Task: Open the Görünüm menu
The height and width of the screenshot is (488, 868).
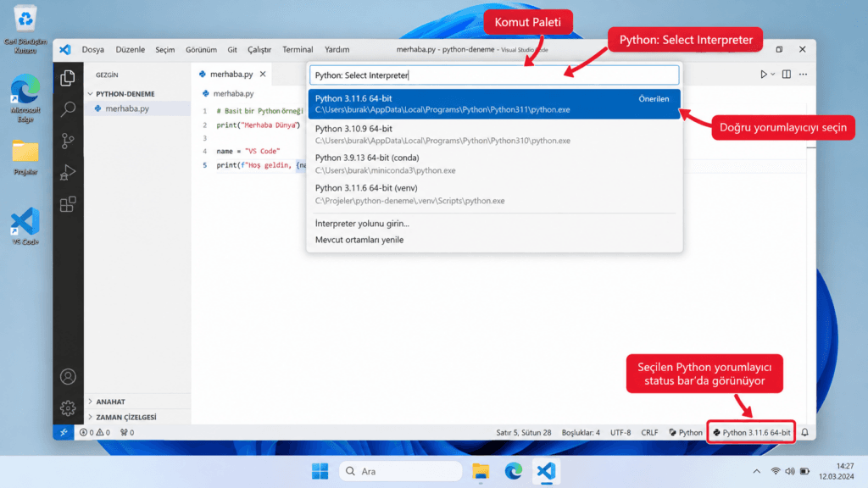Action: [x=201, y=49]
